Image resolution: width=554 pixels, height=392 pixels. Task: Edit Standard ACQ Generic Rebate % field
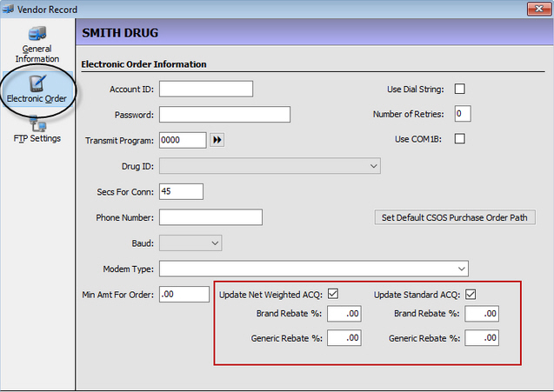482,338
